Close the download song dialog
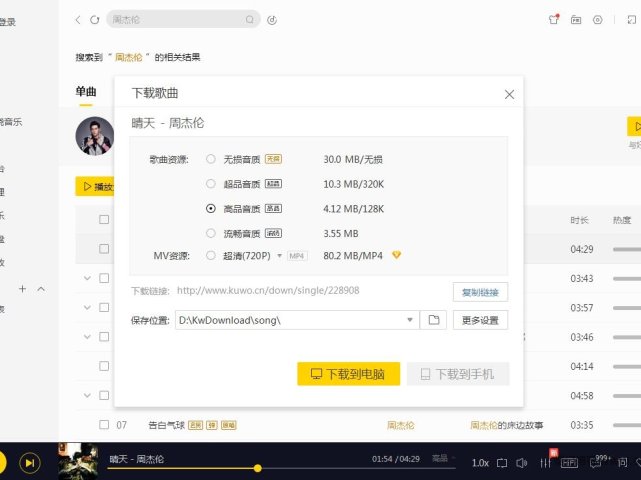The height and width of the screenshot is (480, 641). click(509, 94)
